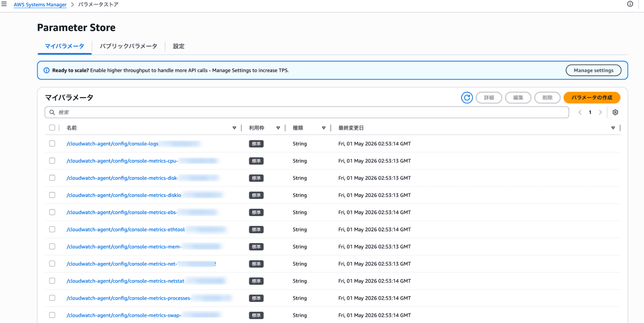Click the 編集 button
This screenshot has height=323, width=644.
click(x=518, y=98)
